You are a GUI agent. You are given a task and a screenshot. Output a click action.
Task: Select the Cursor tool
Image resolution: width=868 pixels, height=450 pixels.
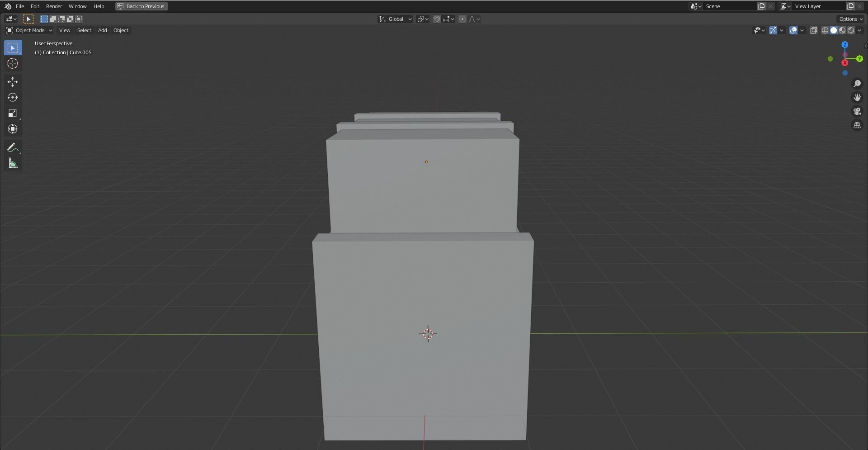click(12, 64)
